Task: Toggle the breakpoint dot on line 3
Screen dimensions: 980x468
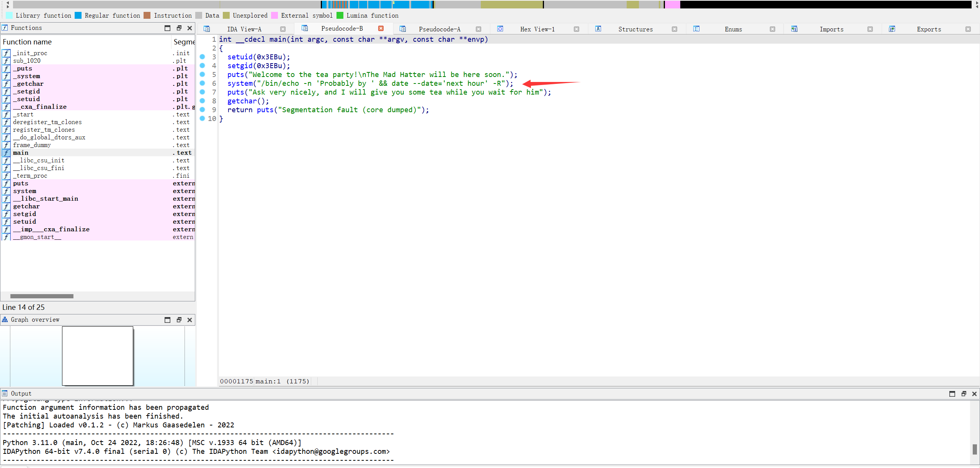Action: [203, 57]
